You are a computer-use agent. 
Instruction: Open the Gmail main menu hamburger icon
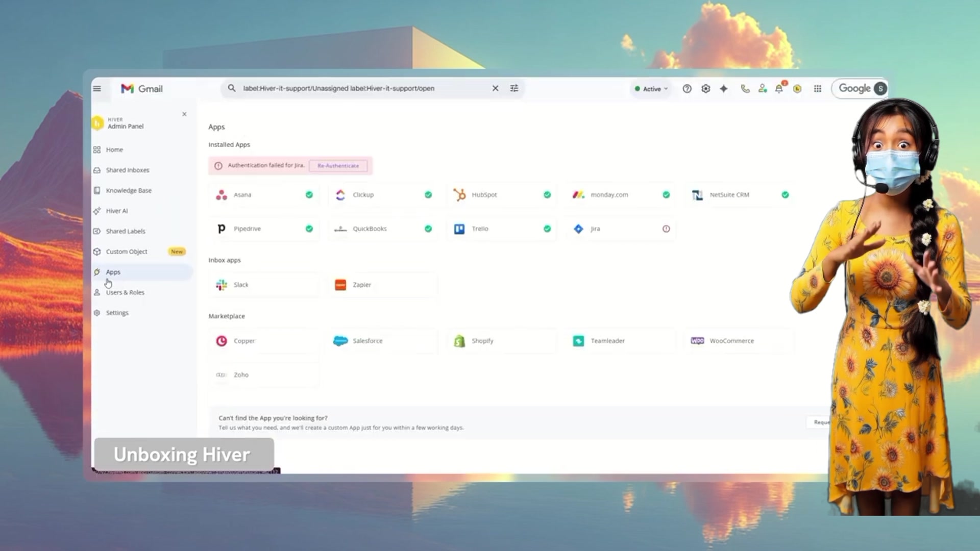(x=97, y=89)
